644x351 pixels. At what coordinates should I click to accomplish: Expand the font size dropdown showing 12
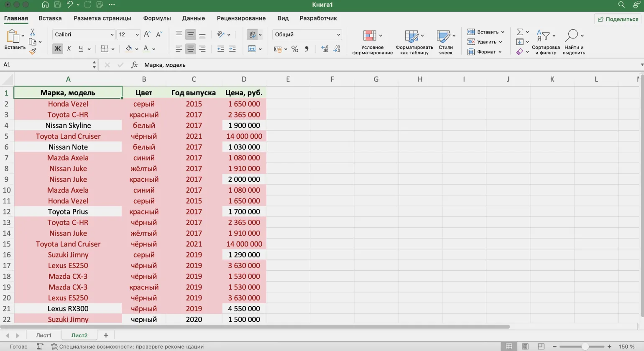137,35
